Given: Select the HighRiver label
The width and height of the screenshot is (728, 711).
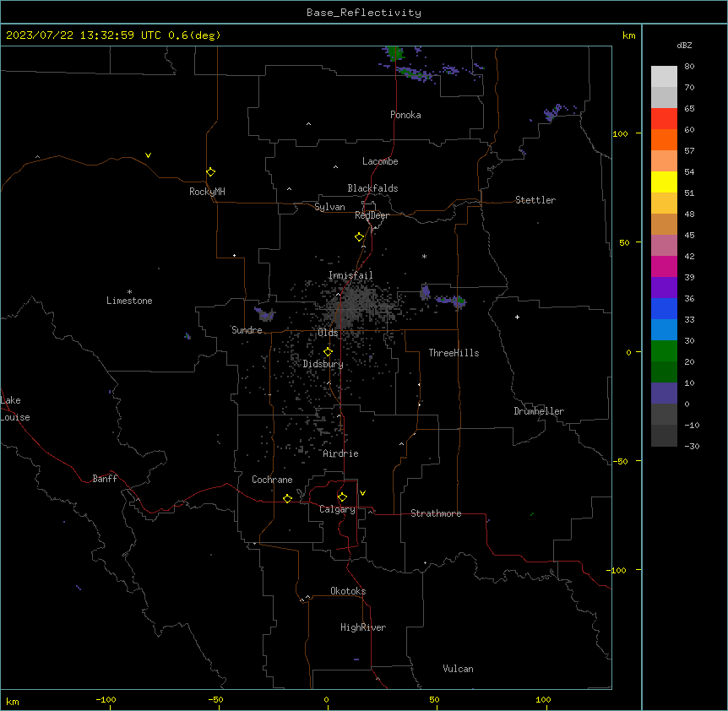Looking at the screenshot, I should [363, 627].
